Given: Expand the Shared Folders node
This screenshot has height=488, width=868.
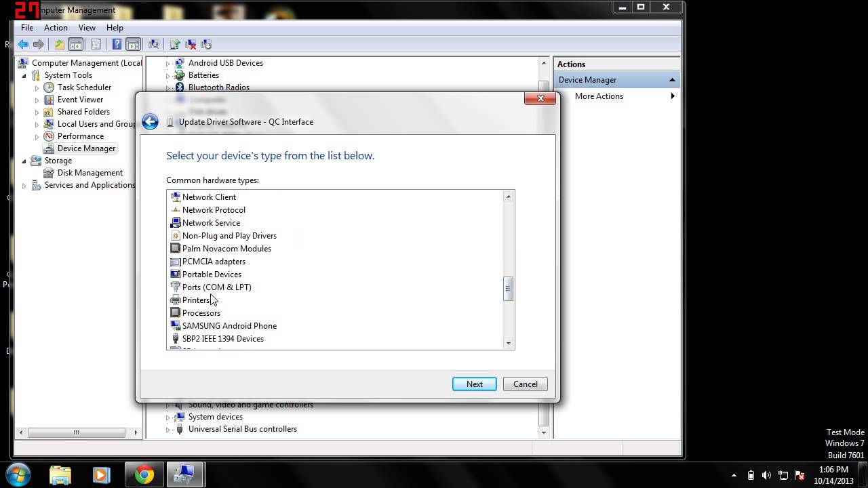Looking at the screenshot, I should [x=37, y=113].
